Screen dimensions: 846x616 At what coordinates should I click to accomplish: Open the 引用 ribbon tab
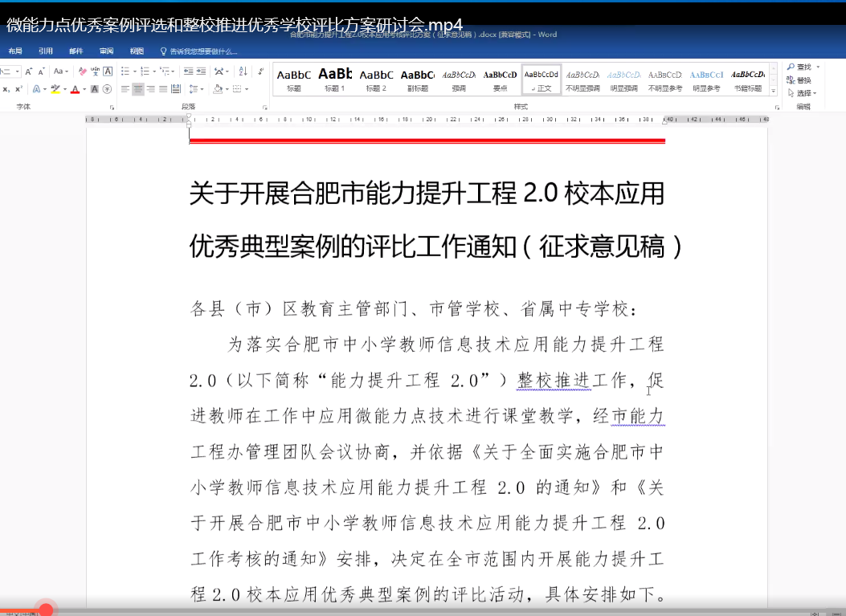click(x=46, y=51)
